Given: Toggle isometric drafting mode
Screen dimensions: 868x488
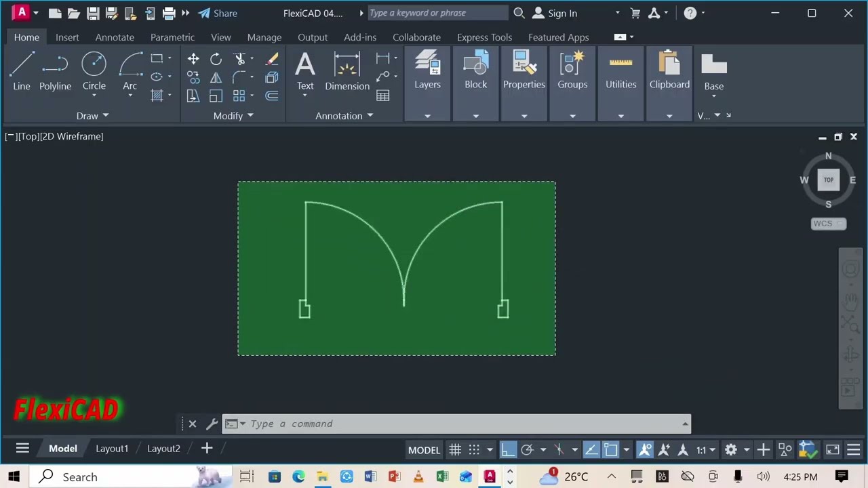Looking at the screenshot, I should [559, 449].
